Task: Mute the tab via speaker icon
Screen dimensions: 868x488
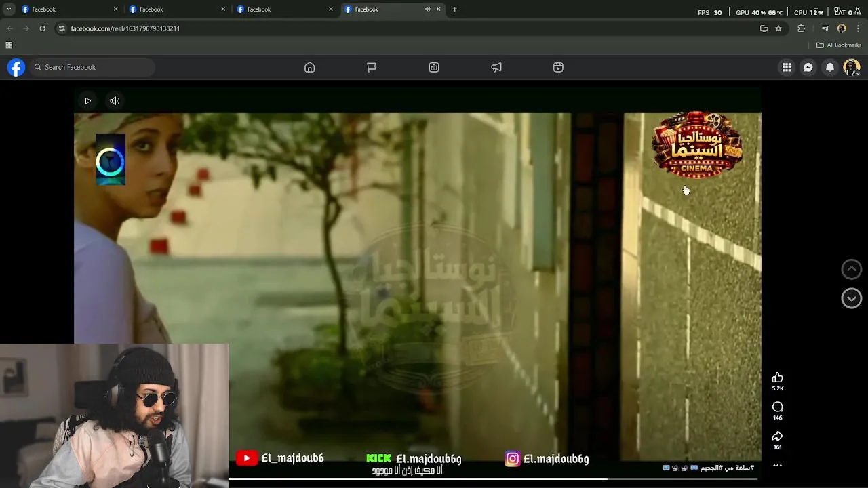Action: pos(427,9)
